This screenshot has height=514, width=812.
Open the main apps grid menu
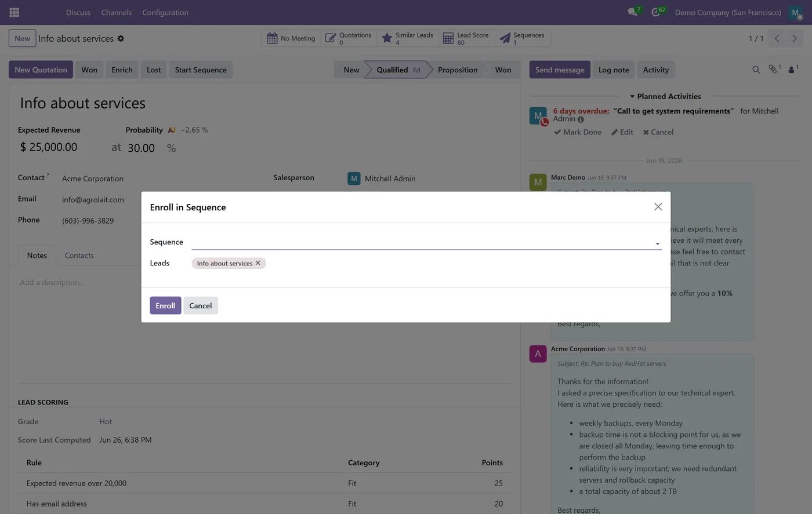click(x=14, y=12)
